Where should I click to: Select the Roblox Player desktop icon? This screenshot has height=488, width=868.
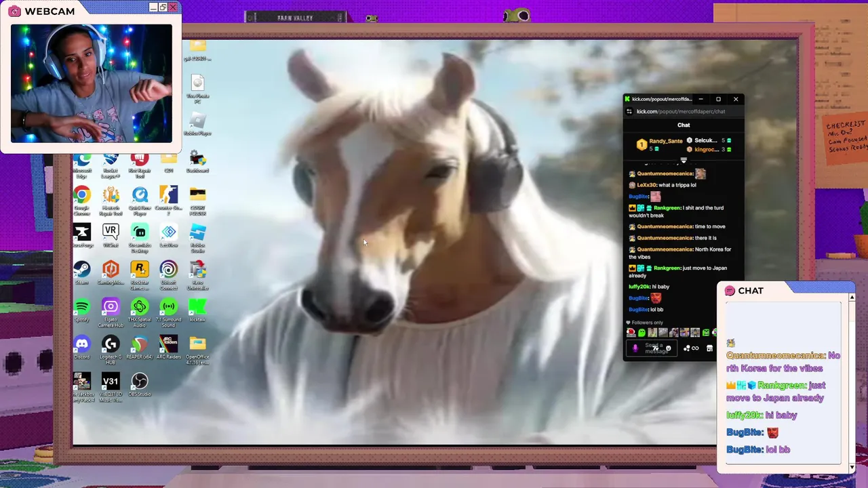(197, 124)
